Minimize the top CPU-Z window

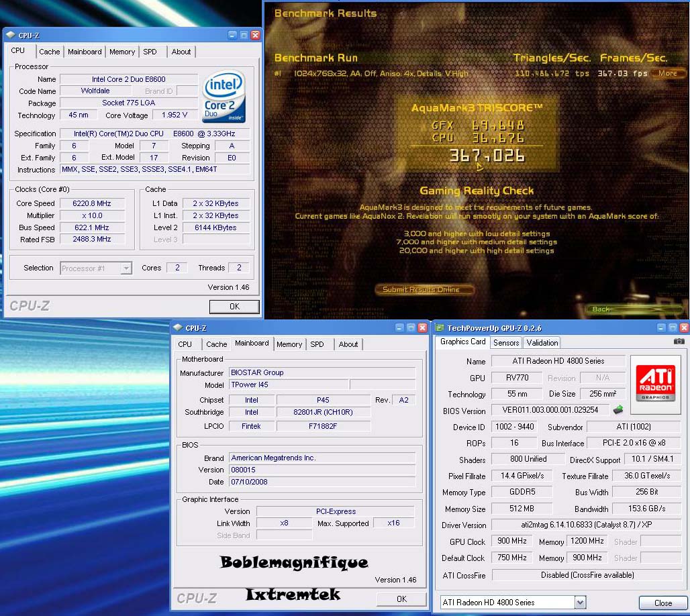tap(233, 35)
